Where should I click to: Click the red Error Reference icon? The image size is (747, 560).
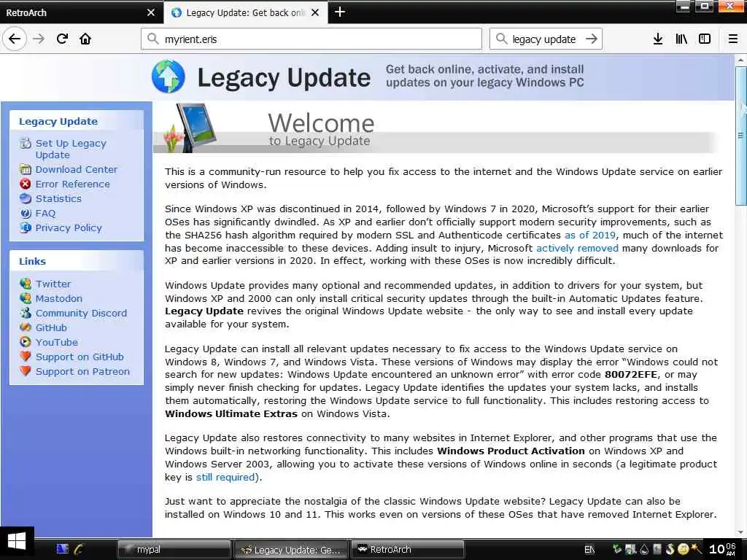click(x=26, y=184)
